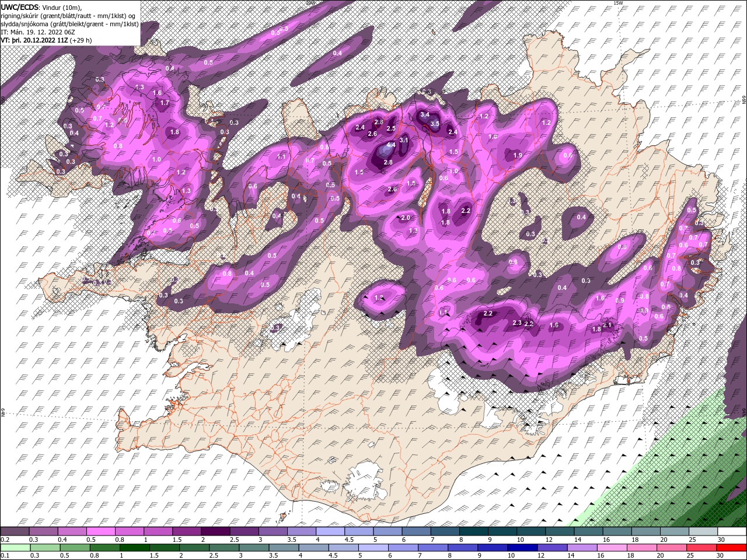This screenshot has height=560, width=747.
Task: Click the UWC/ECDS title heading
Action: click(x=20, y=7)
